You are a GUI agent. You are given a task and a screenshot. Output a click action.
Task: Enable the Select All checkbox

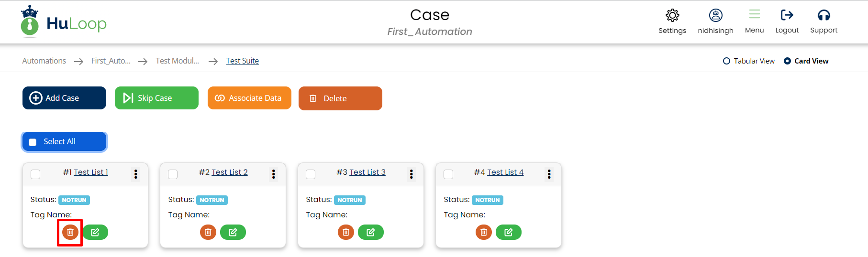[x=33, y=142]
